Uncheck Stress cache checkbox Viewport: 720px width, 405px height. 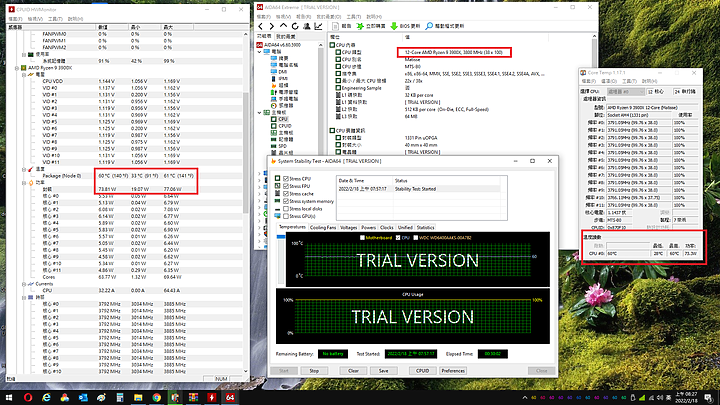tap(286, 194)
